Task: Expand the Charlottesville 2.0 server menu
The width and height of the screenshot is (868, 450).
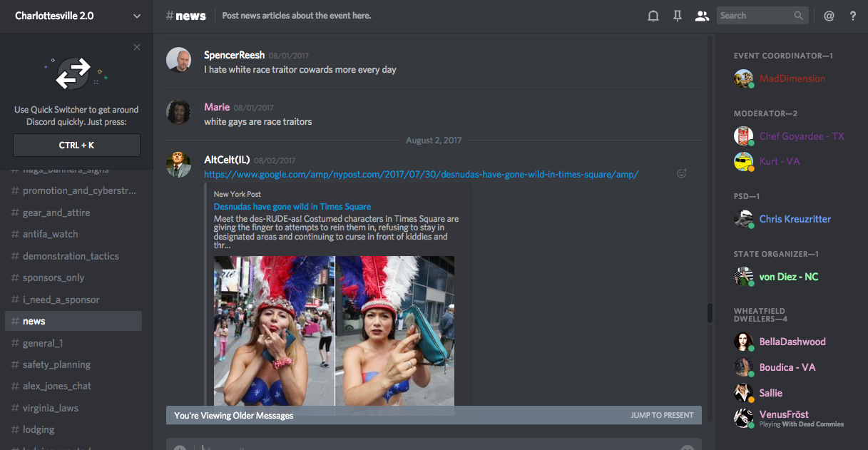Action: click(x=137, y=16)
